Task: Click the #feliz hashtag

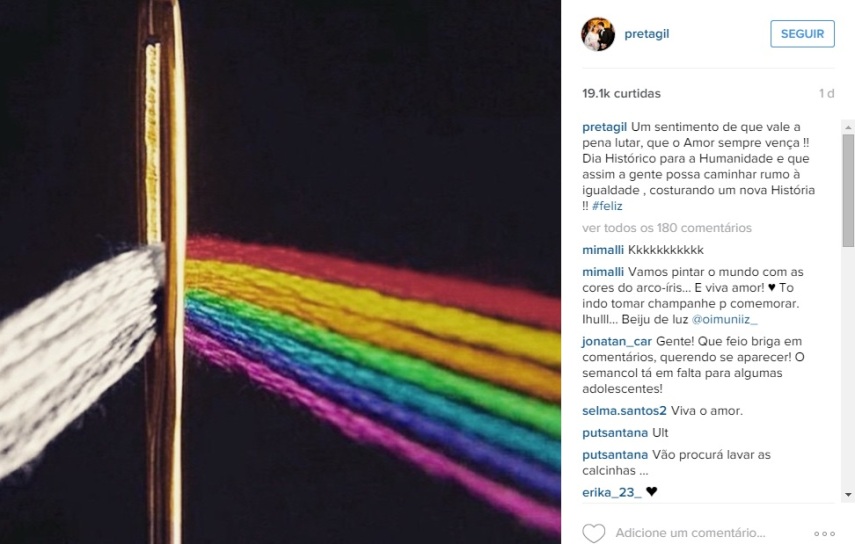Action: click(607, 206)
